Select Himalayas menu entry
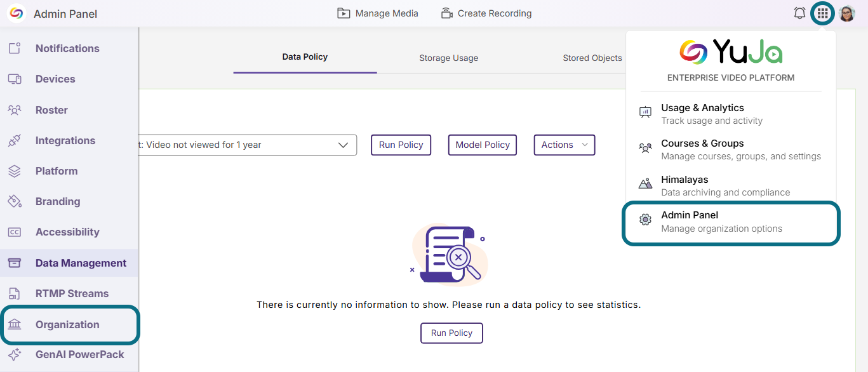 tap(731, 185)
